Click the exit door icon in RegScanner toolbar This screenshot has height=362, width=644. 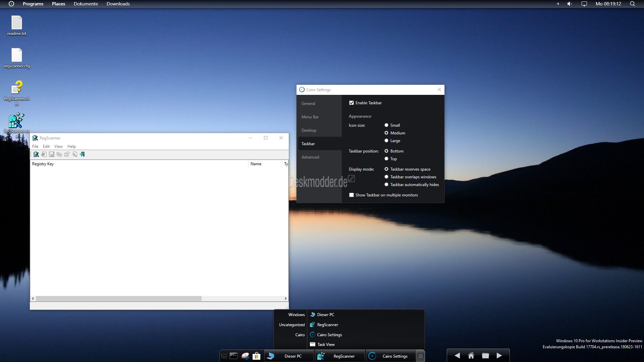[x=82, y=154]
